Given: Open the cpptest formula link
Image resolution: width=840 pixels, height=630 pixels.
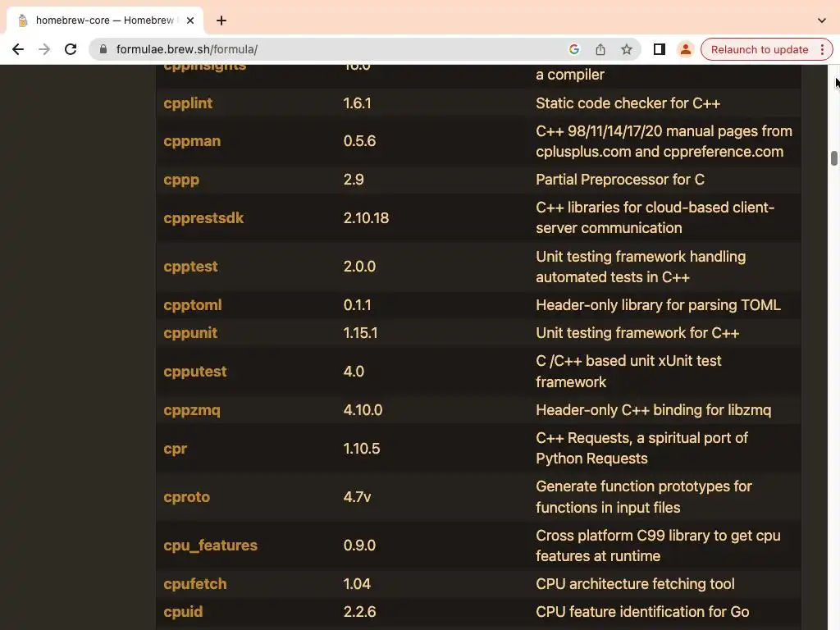Looking at the screenshot, I should 190,267.
